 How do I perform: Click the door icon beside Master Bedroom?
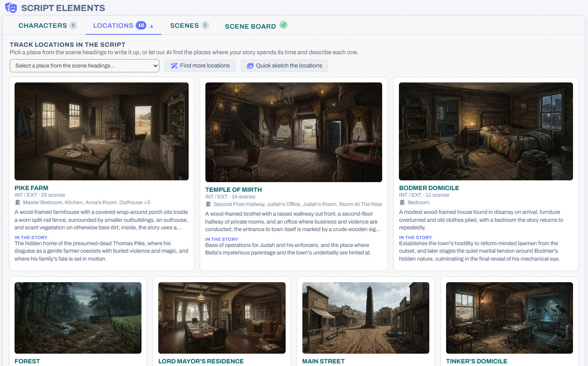coord(18,202)
